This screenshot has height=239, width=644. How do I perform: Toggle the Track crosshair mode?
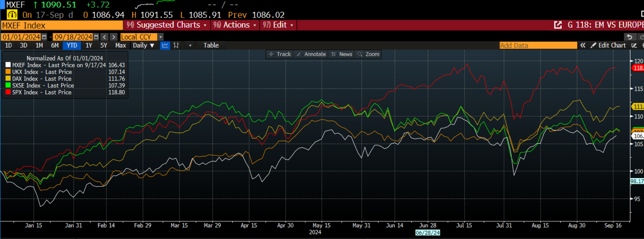pyautogui.click(x=280, y=54)
